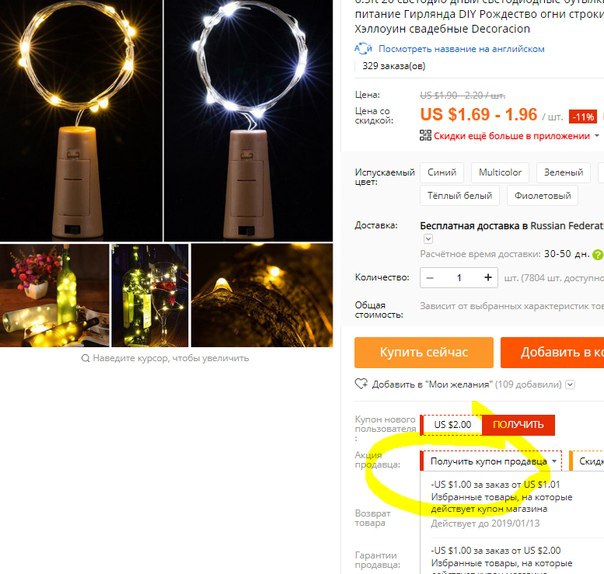Click the translate icon beside the English title link
This screenshot has height=574, width=604.
[x=363, y=49]
